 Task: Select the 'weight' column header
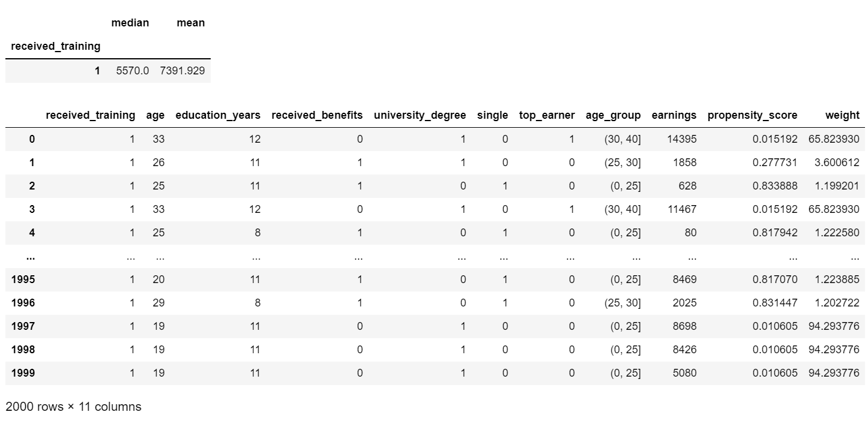click(842, 115)
